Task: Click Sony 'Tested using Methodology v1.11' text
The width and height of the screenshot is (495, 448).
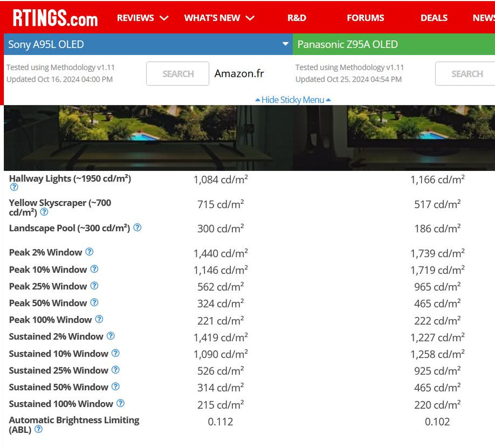Action: coord(60,67)
